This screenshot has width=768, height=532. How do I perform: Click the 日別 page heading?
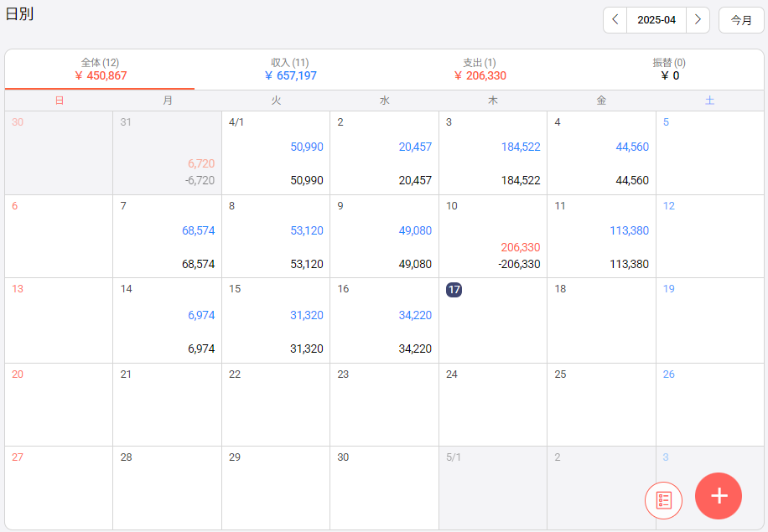pos(19,13)
